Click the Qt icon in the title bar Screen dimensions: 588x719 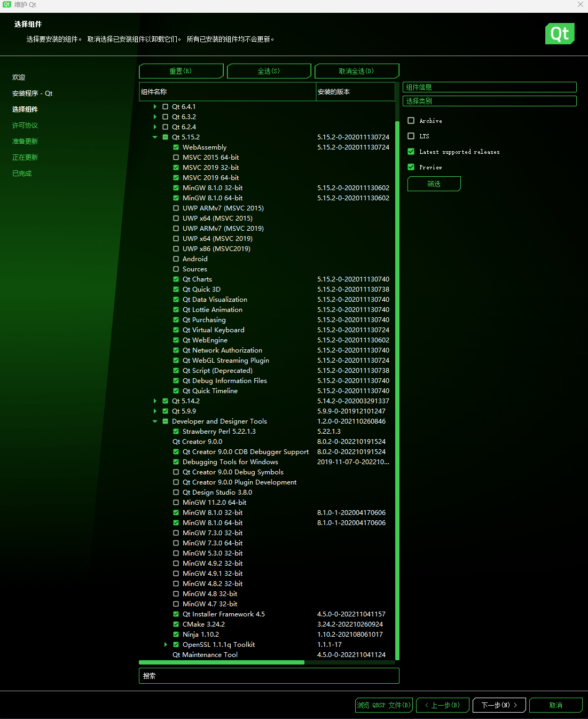tap(7, 4)
